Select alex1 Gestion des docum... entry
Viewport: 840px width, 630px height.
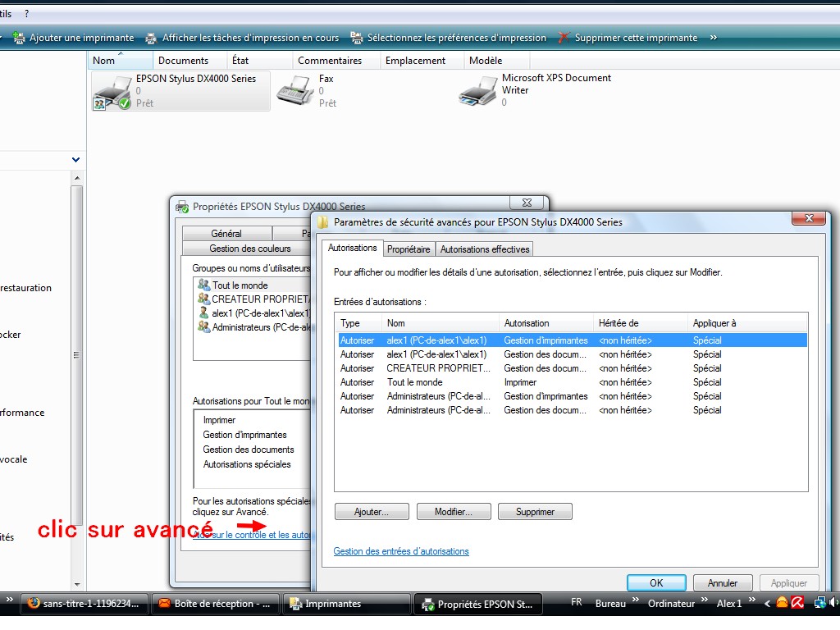pyautogui.click(x=573, y=354)
